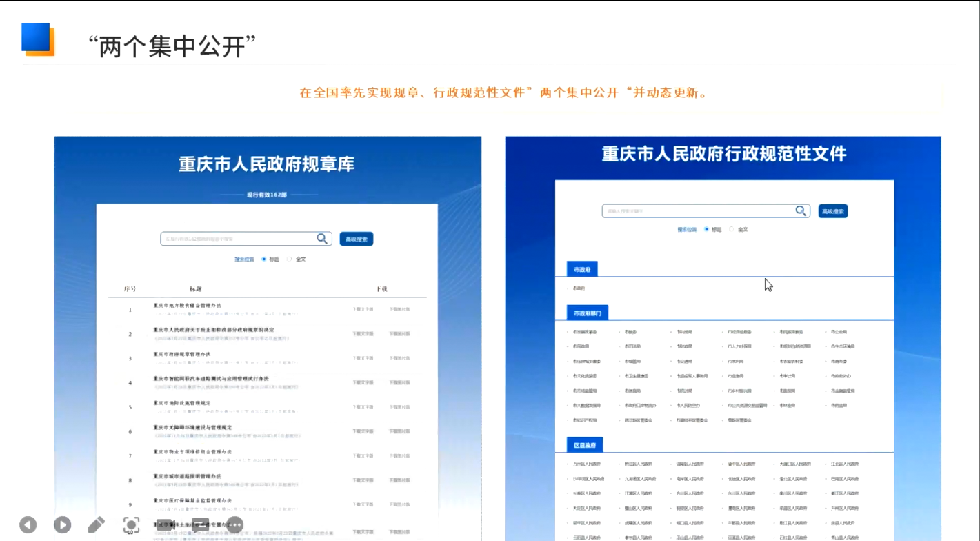Activate the spotlight focus tool
This screenshot has height=541, width=980.
(131, 525)
